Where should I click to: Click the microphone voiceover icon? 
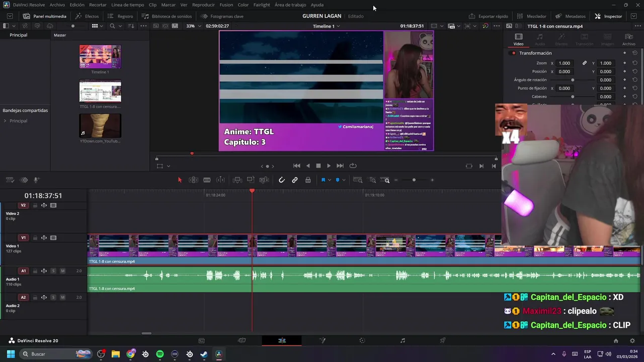(x=37, y=180)
